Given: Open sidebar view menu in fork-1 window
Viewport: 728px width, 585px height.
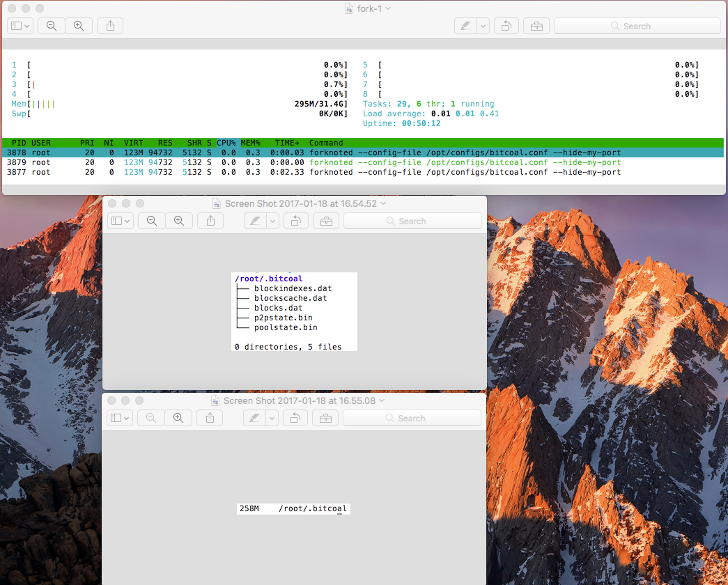Looking at the screenshot, I should pyautogui.click(x=20, y=26).
